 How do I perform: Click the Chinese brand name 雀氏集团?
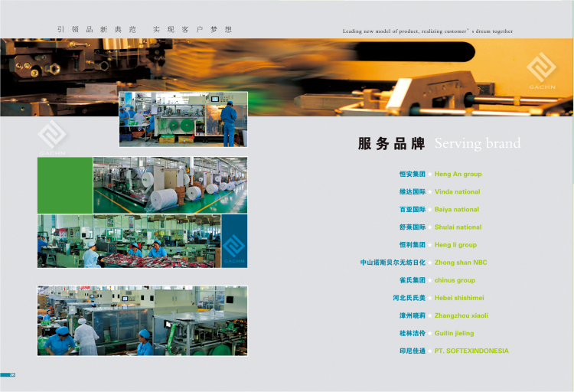click(x=413, y=280)
